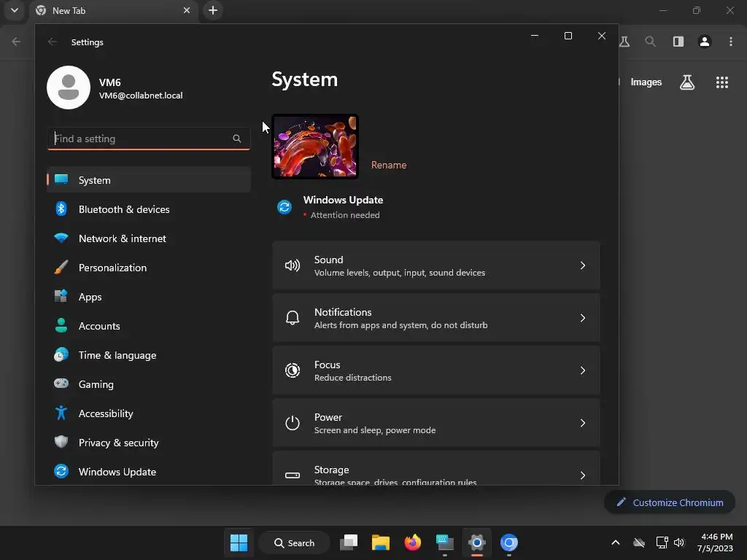Open Bluetooth & devices settings
This screenshot has width=747, height=560.
(x=149, y=209)
